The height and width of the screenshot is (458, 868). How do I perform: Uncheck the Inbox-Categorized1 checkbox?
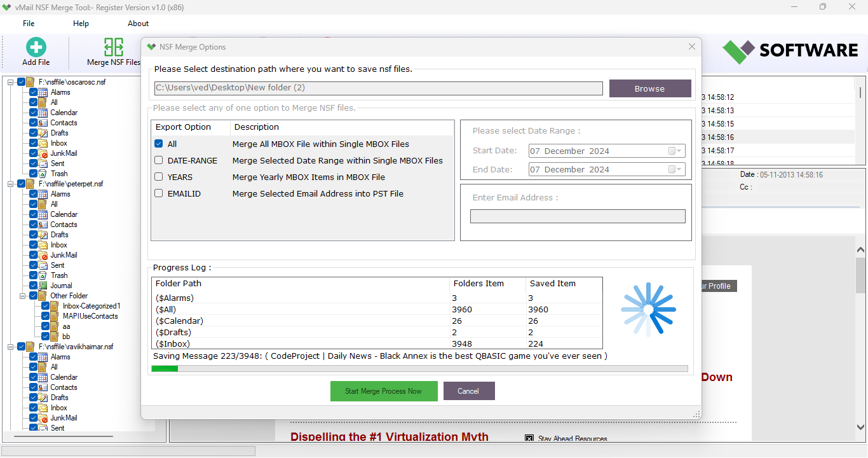pyautogui.click(x=45, y=306)
